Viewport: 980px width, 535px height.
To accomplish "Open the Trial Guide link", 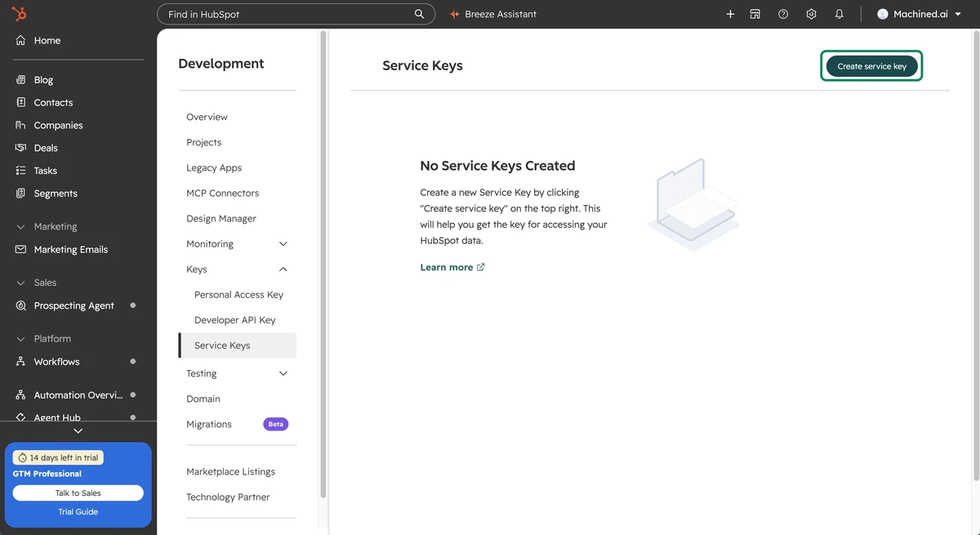I will pos(78,511).
